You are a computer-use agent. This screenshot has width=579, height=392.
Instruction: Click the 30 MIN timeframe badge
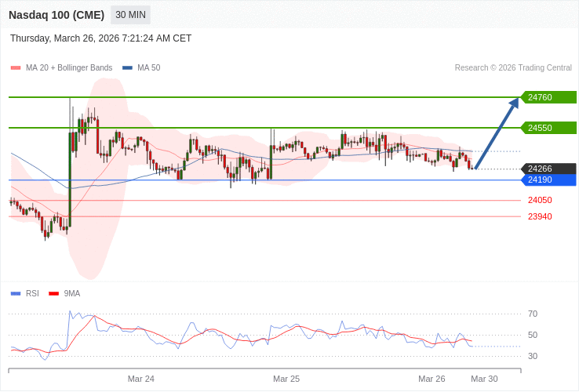coord(130,15)
